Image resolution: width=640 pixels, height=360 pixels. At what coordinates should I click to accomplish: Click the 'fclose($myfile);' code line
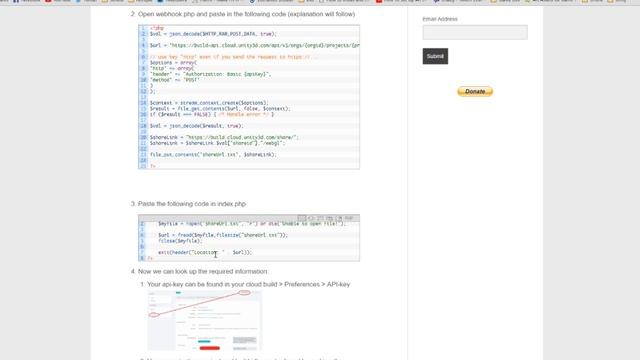[x=180, y=241]
